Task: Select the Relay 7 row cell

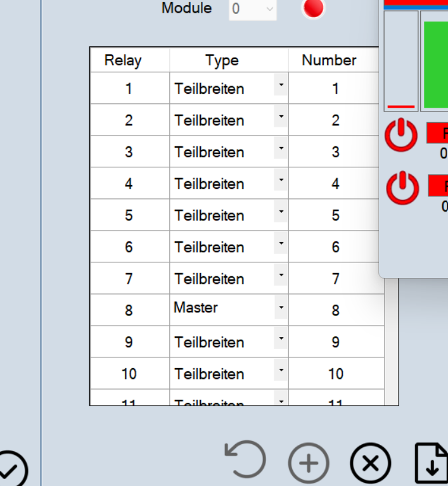Action: tap(129, 279)
